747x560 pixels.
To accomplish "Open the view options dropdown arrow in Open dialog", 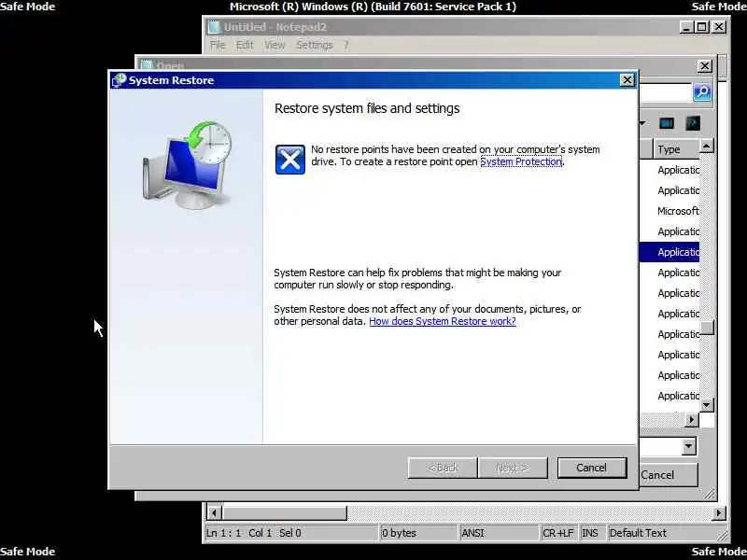I will pos(642,123).
